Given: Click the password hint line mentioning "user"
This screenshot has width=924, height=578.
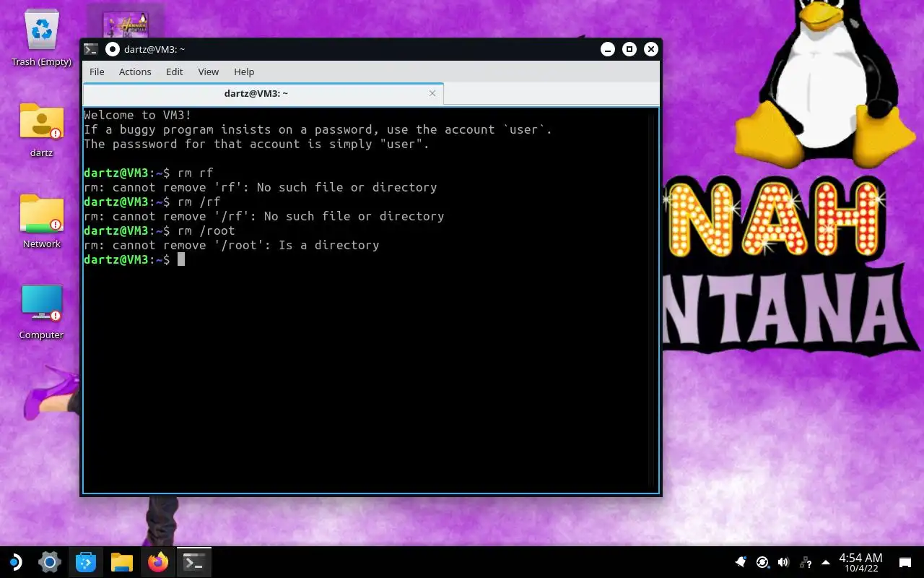Looking at the screenshot, I should [x=257, y=144].
